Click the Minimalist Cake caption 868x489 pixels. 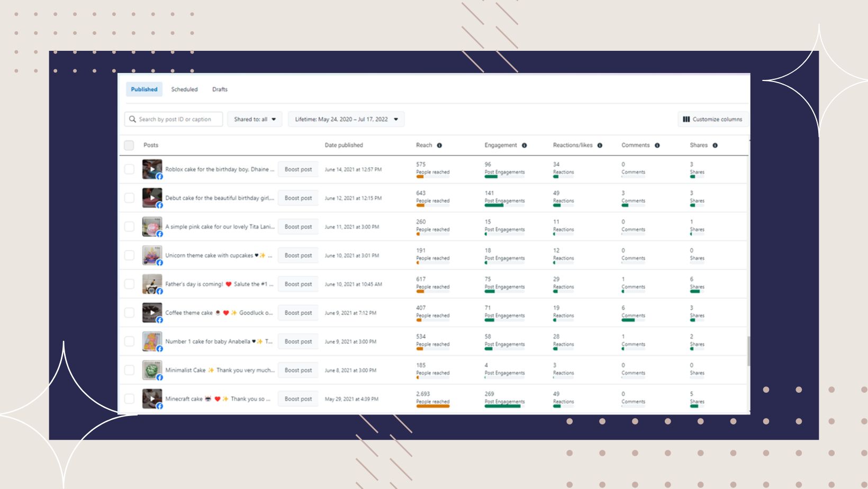click(x=220, y=370)
